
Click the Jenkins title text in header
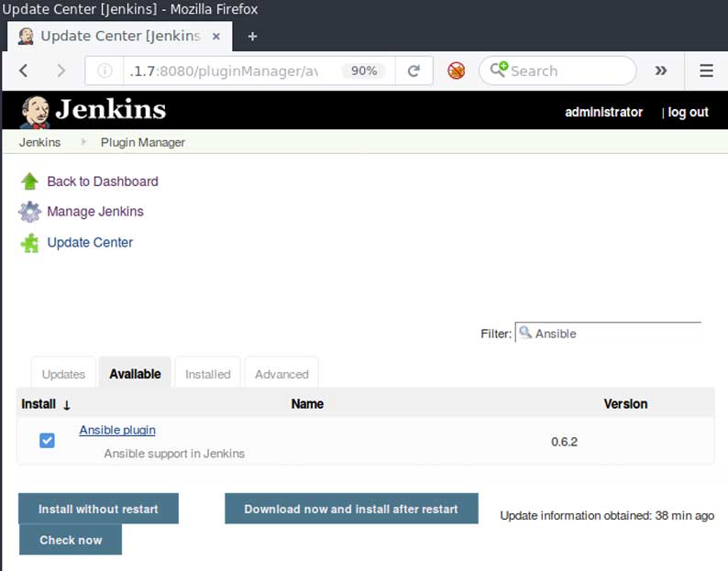111,110
